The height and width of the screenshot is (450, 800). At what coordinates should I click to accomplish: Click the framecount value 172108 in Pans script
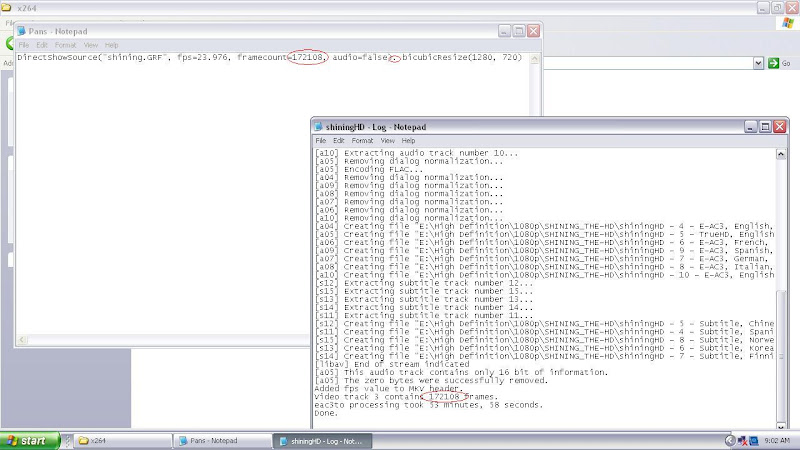click(x=307, y=57)
